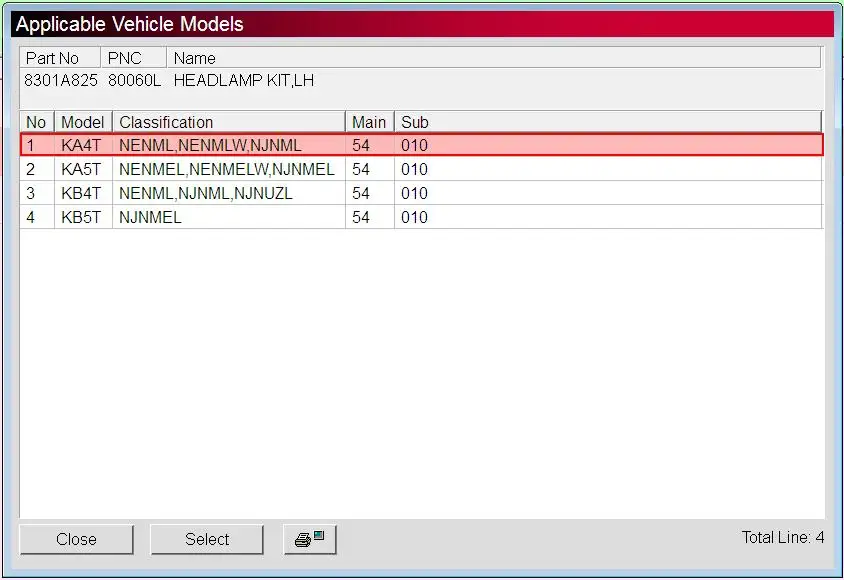Click the Main column header
This screenshot has width=844, height=580.
point(369,122)
